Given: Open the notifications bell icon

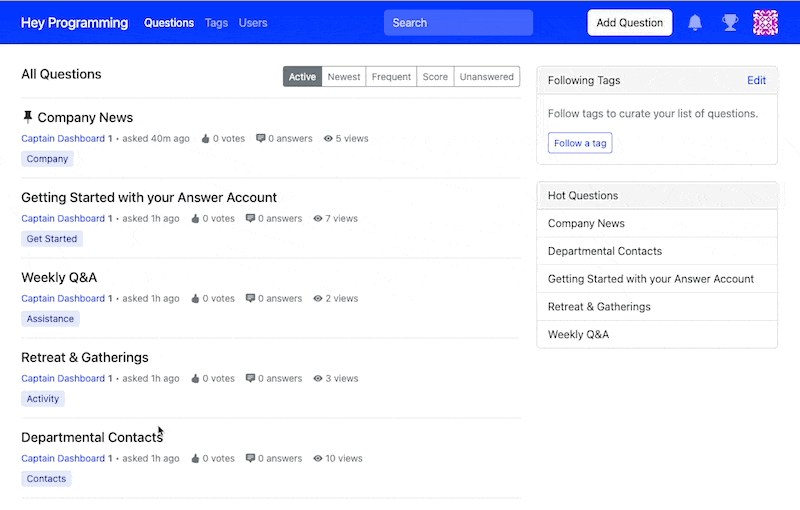Looking at the screenshot, I should [x=695, y=23].
